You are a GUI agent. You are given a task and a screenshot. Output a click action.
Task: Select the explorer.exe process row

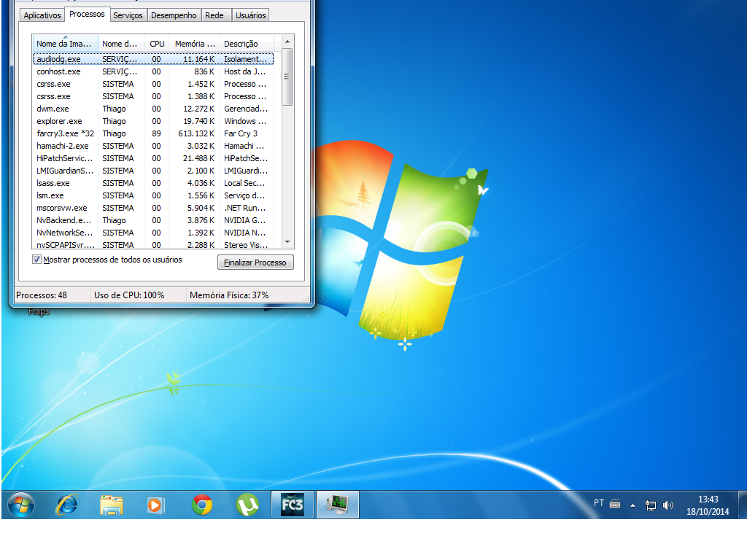pos(153,121)
